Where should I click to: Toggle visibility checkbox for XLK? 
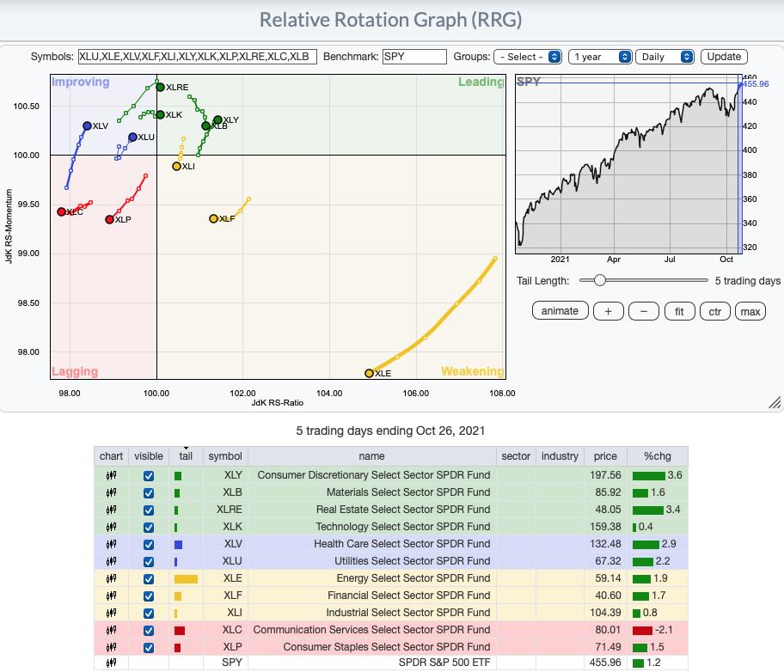pos(149,528)
